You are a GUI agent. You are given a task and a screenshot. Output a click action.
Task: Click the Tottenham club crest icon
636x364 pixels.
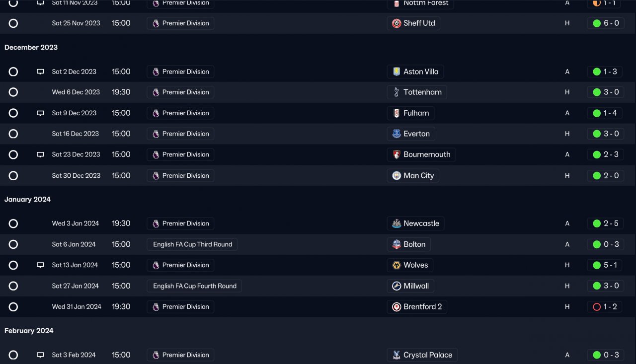click(397, 92)
